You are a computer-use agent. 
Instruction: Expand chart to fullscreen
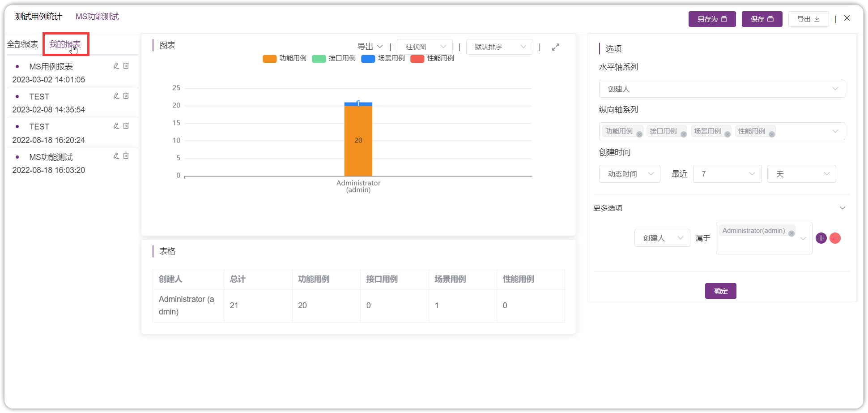tap(556, 47)
